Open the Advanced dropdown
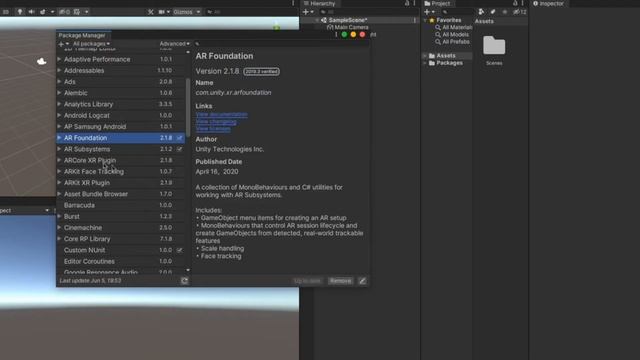This screenshot has height=360, width=640. 174,44
